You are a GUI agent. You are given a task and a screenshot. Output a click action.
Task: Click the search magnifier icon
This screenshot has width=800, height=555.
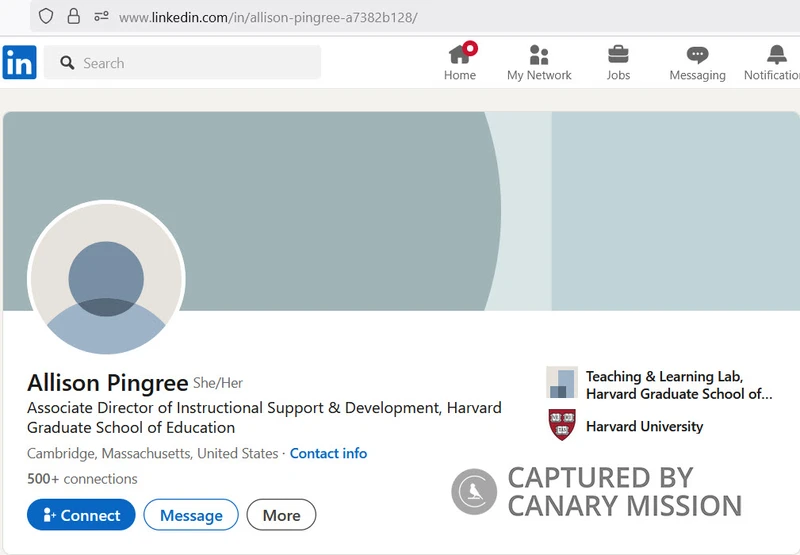(x=67, y=63)
